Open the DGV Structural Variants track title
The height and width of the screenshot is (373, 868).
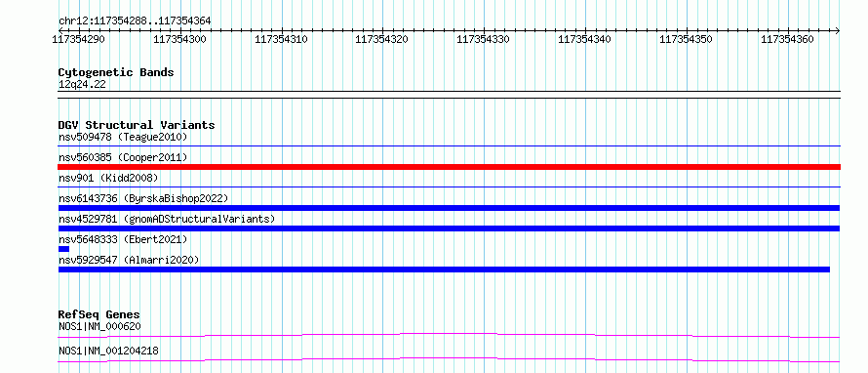[137, 125]
